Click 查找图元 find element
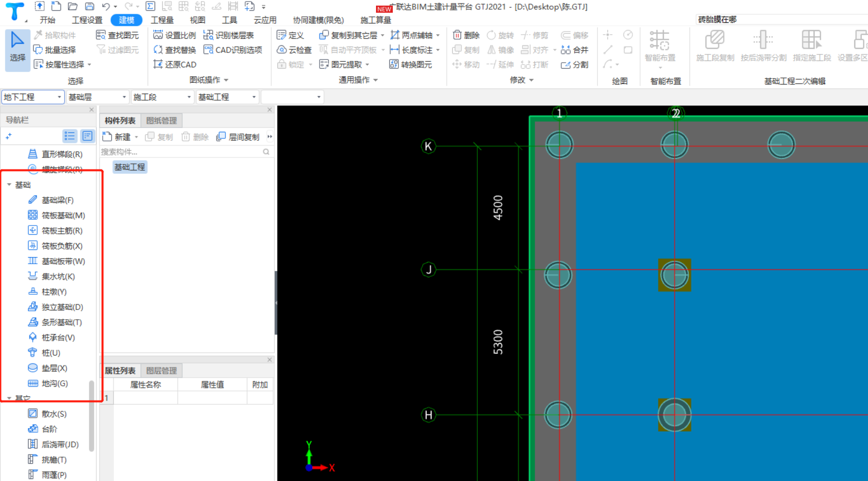The image size is (868, 481). pyautogui.click(x=118, y=35)
